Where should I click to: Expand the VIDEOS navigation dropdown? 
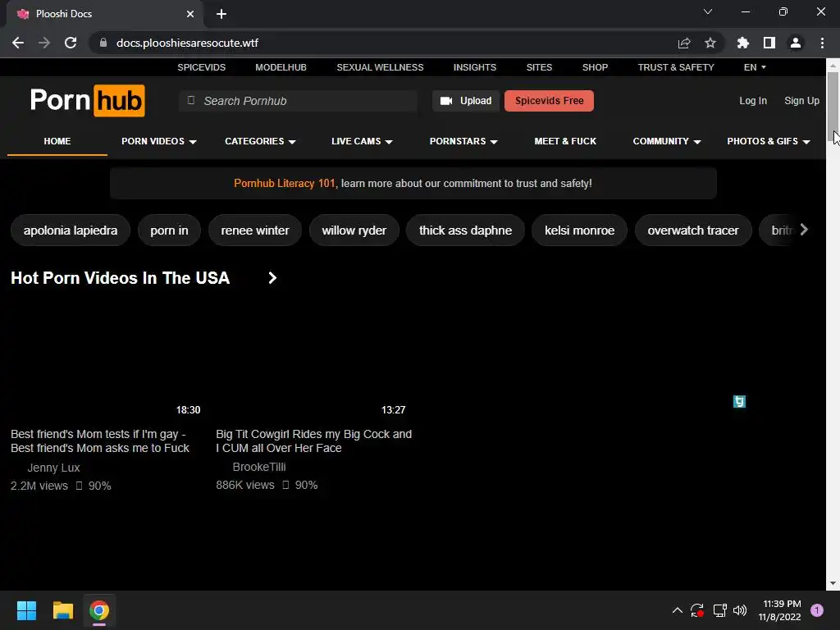coord(158,141)
